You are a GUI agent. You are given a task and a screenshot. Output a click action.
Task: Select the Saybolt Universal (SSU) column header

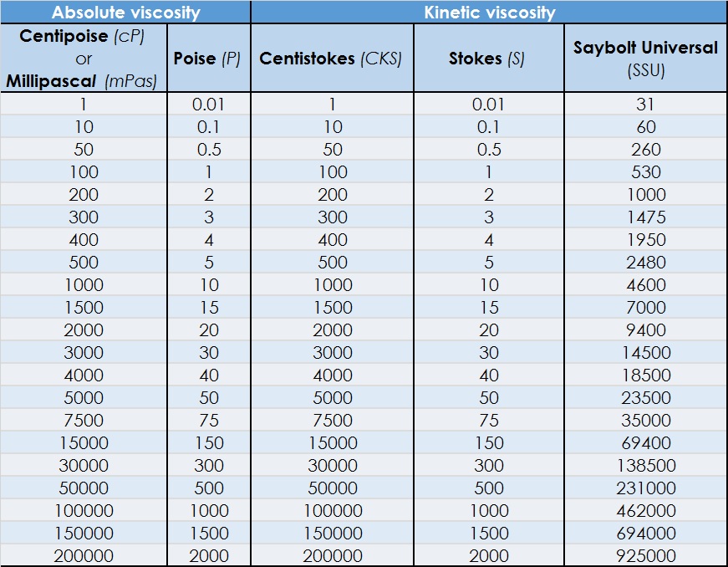click(646, 58)
